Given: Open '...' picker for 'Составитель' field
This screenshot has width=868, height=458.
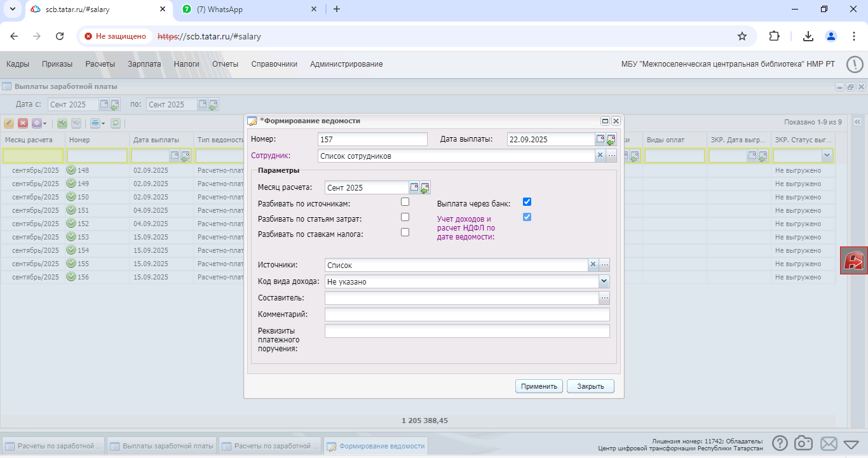Looking at the screenshot, I should click(604, 297).
